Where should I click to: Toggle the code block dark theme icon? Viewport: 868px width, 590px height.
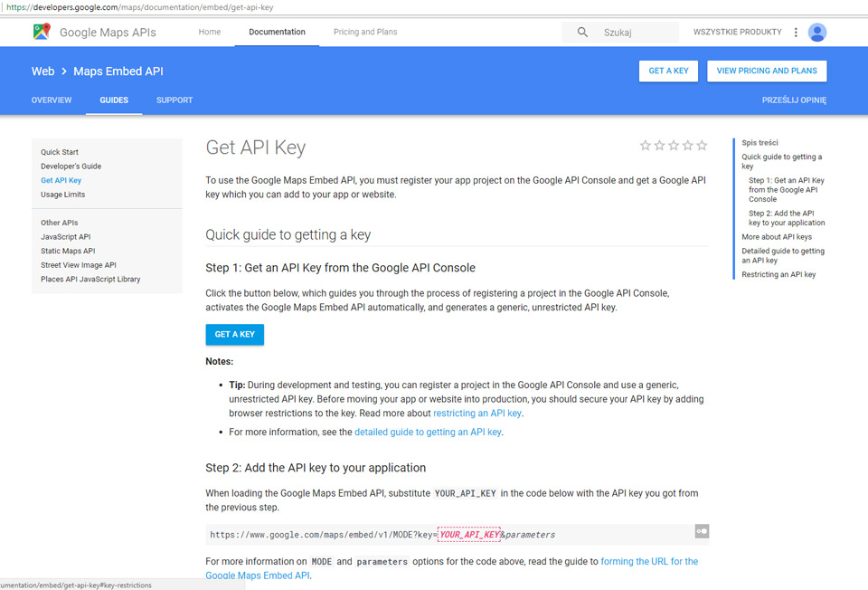[x=702, y=531]
